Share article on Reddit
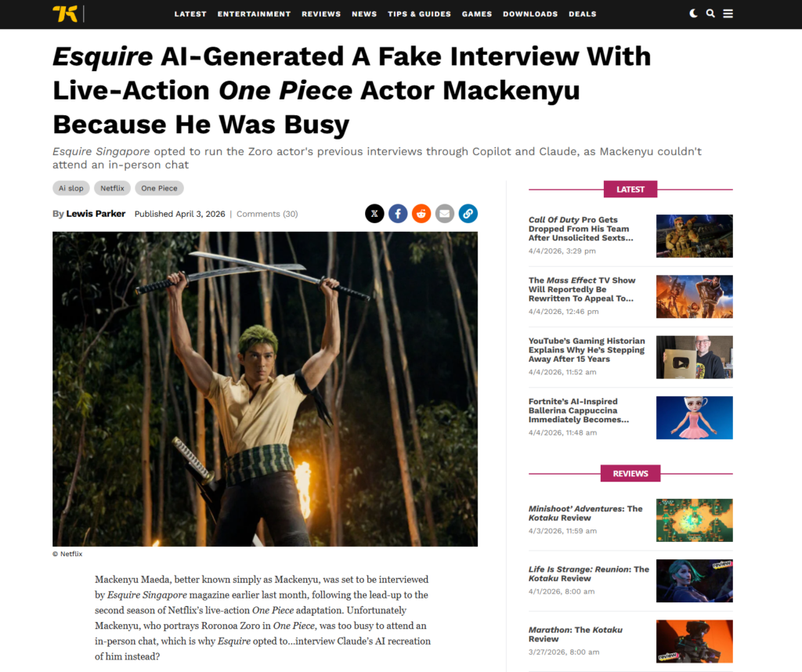Viewport: 802px width, 672px height. [x=421, y=214]
